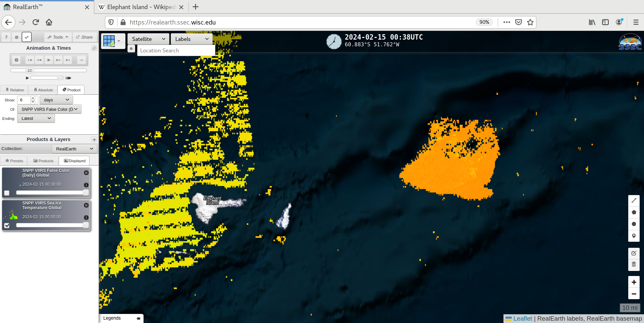Zoom out the map
This screenshot has height=323, width=644.
634,294
